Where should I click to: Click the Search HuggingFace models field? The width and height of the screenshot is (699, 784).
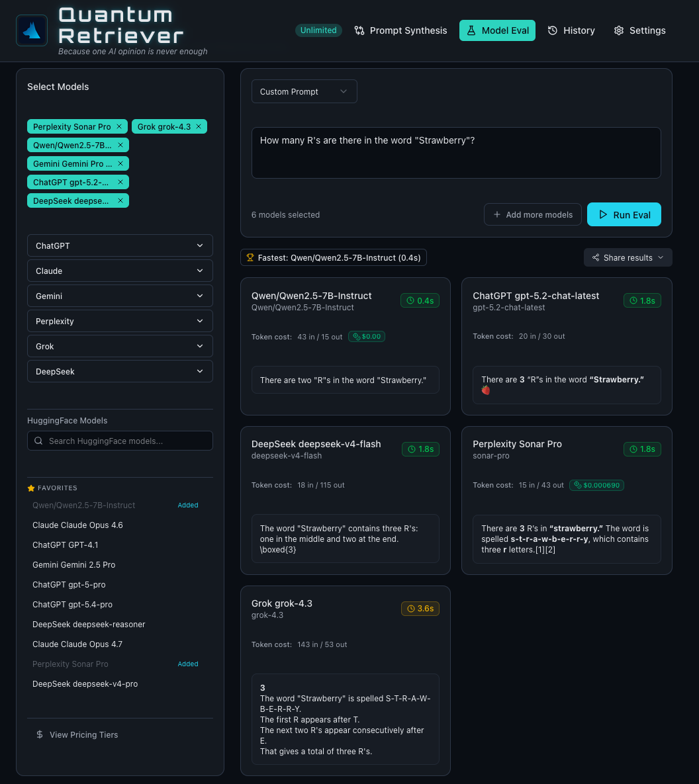coord(120,441)
